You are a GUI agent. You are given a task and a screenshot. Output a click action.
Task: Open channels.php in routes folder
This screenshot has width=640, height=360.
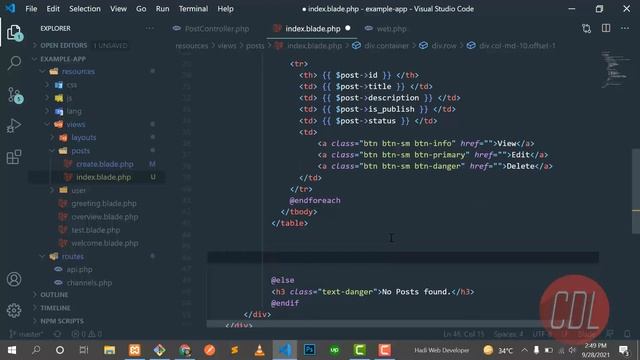pyautogui.click(x=89, y=282)
